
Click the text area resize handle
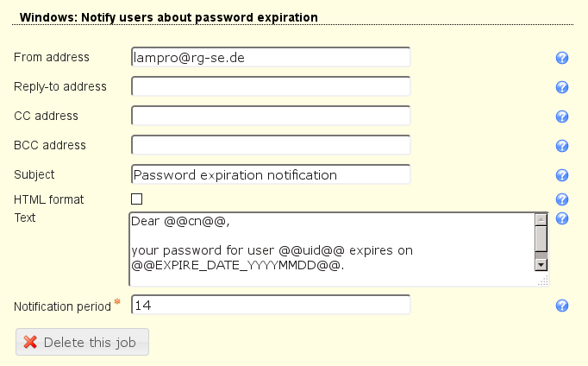542,281
